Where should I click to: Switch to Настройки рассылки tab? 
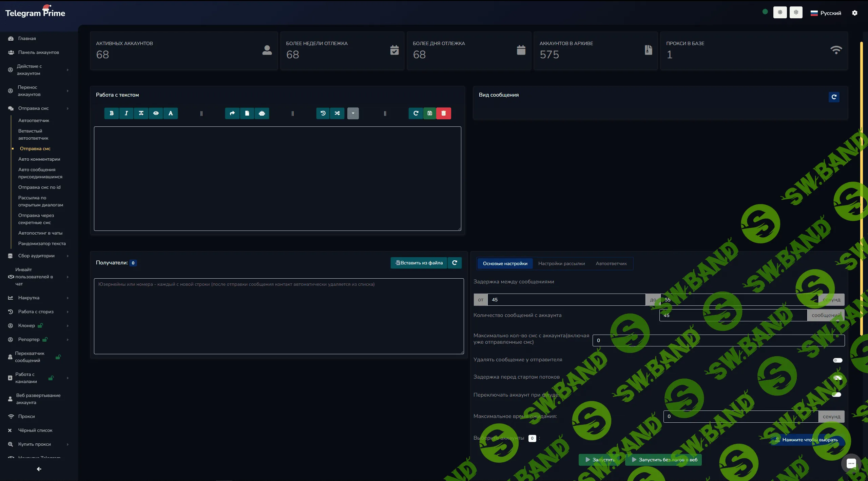pyautogui.click(x=561, y=263)
